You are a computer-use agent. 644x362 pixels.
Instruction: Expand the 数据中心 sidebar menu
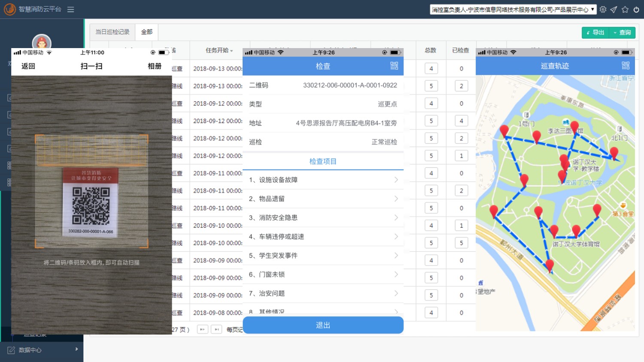pos(42,350)
